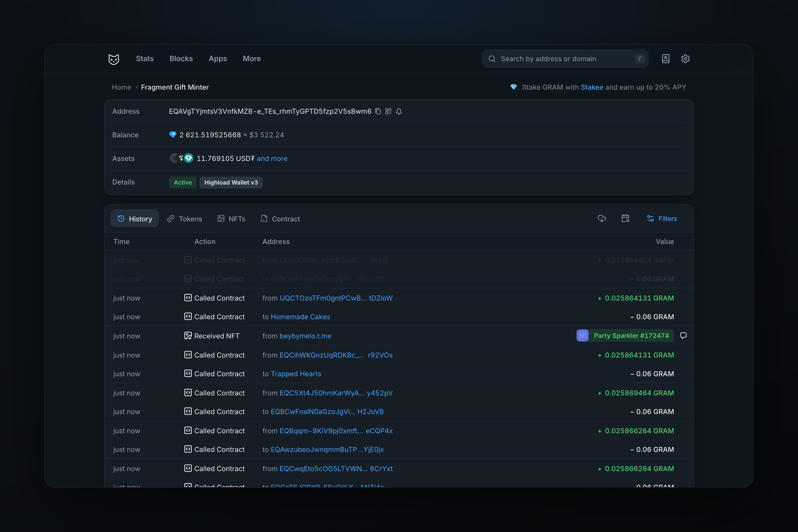Open the Filters panel

click(662, 218)
